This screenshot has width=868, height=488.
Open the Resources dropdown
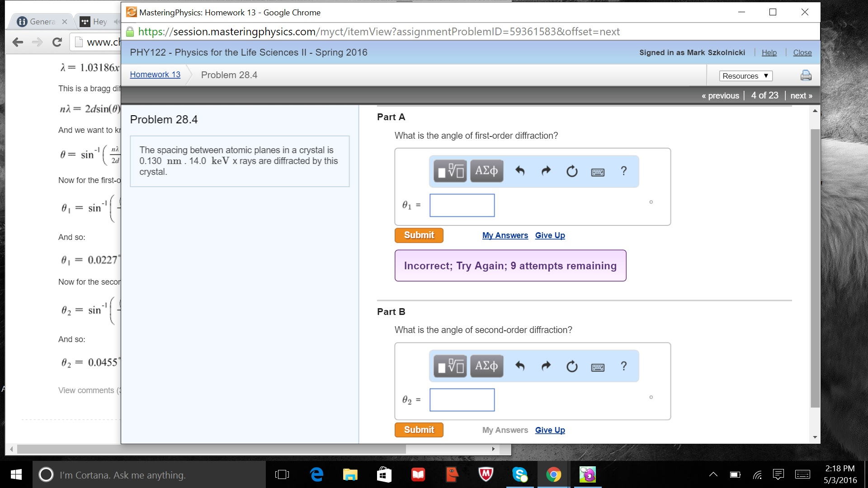pyautogui.click(x=745, y=76)
